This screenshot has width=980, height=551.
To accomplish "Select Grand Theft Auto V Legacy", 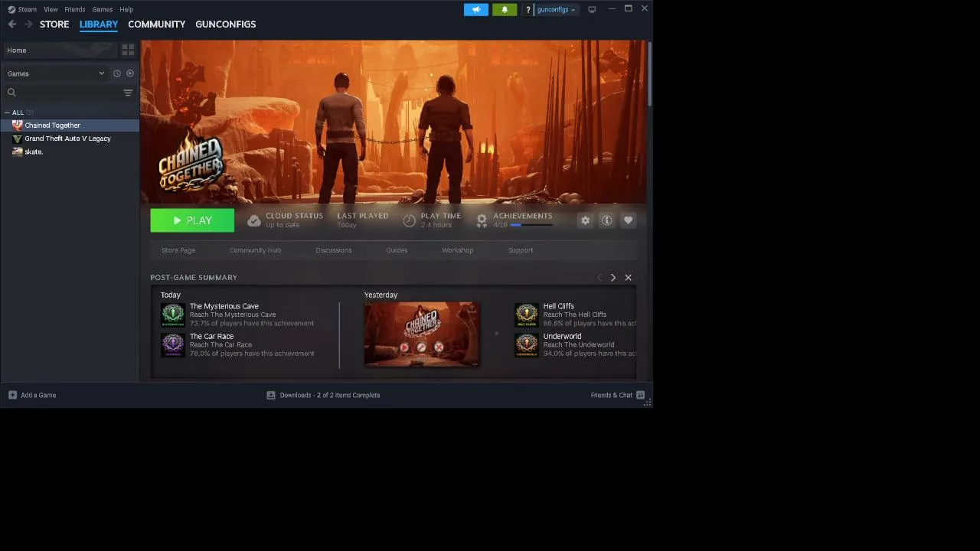I will (70, 139).
